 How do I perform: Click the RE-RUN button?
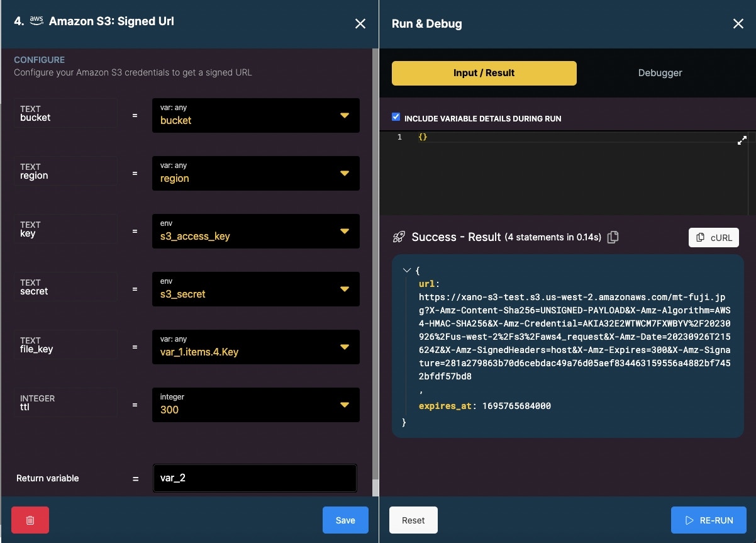(709, 520)
